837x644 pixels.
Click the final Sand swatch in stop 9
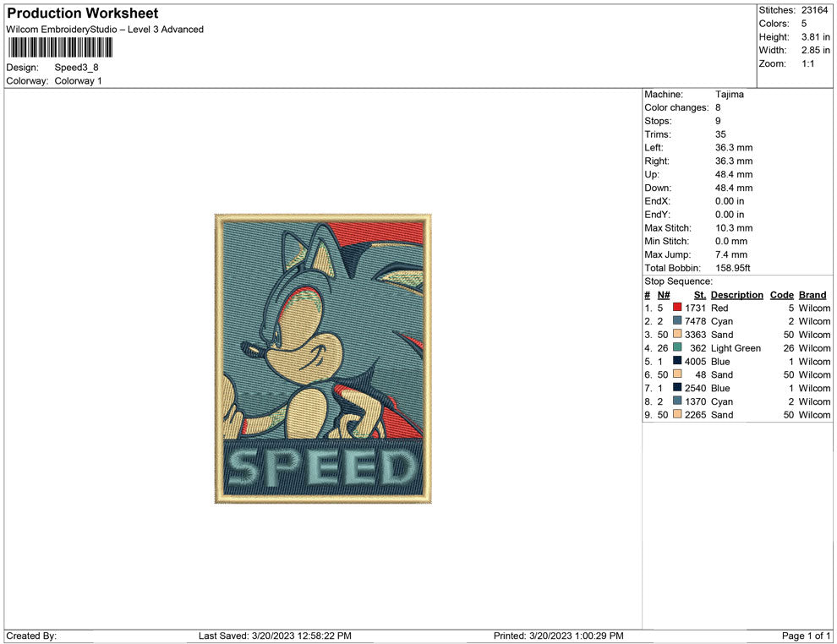click(x=676, y=414)
